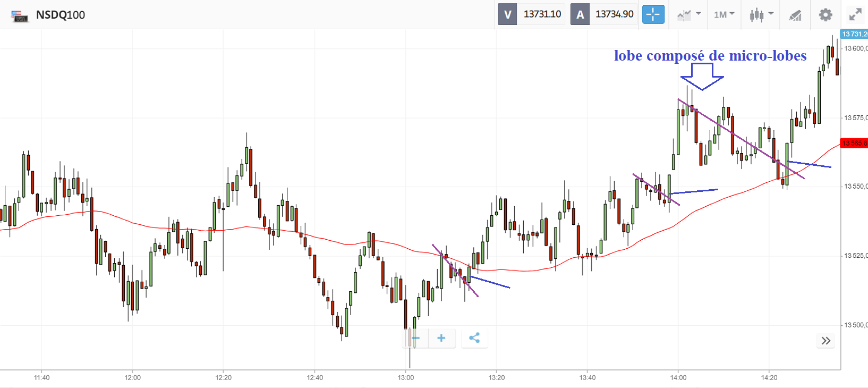Click the 13 600,0 price axis label
Screen dimensions: 868x388
pos(856,49)
